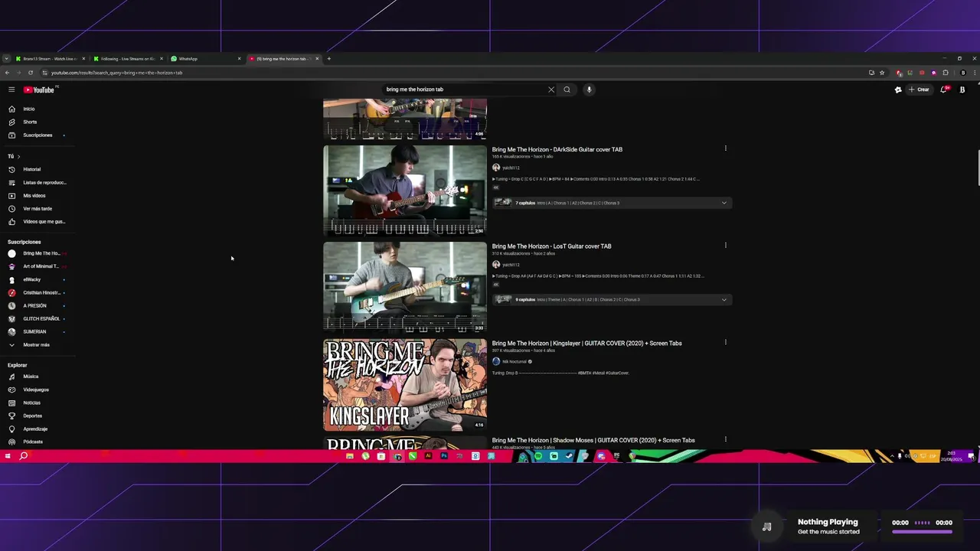Expand subscriptions with Mostrar más

click(x=37, y=344)
